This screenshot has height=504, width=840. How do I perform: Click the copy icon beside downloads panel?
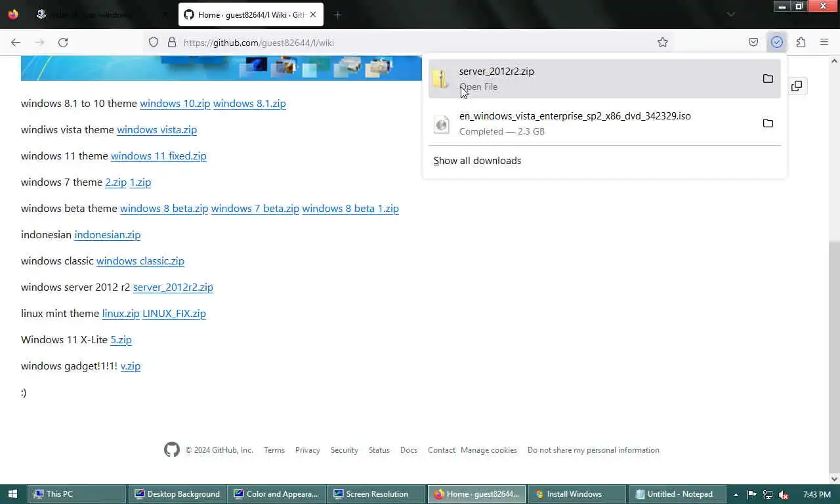click(x=797, y=86)
